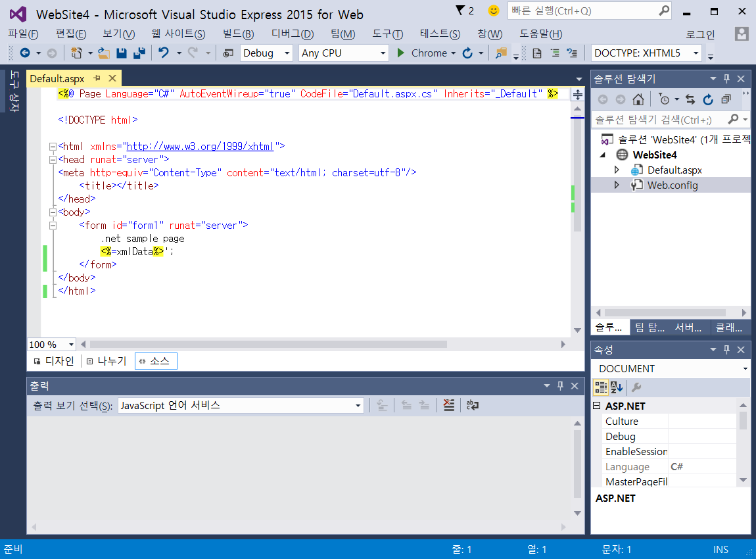The image size is (756, 559).
Task: Switch to the 디자인 view tab
Action: 54,361
